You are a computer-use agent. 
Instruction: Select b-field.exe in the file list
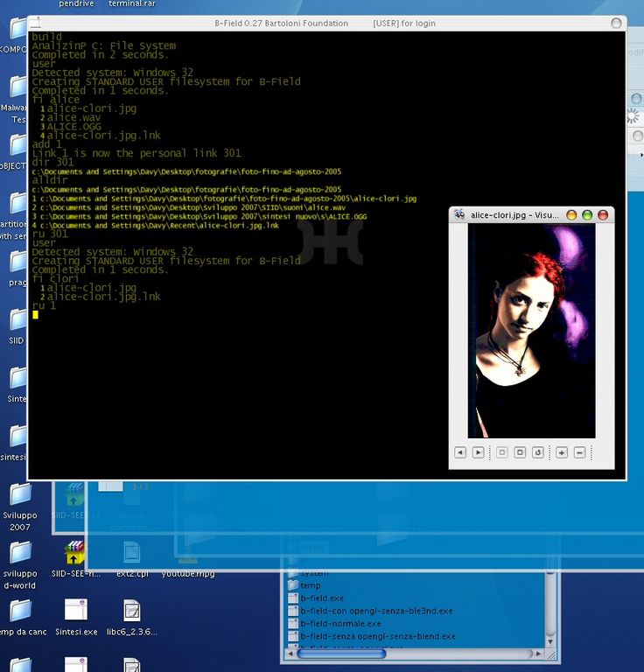point(321,598)
